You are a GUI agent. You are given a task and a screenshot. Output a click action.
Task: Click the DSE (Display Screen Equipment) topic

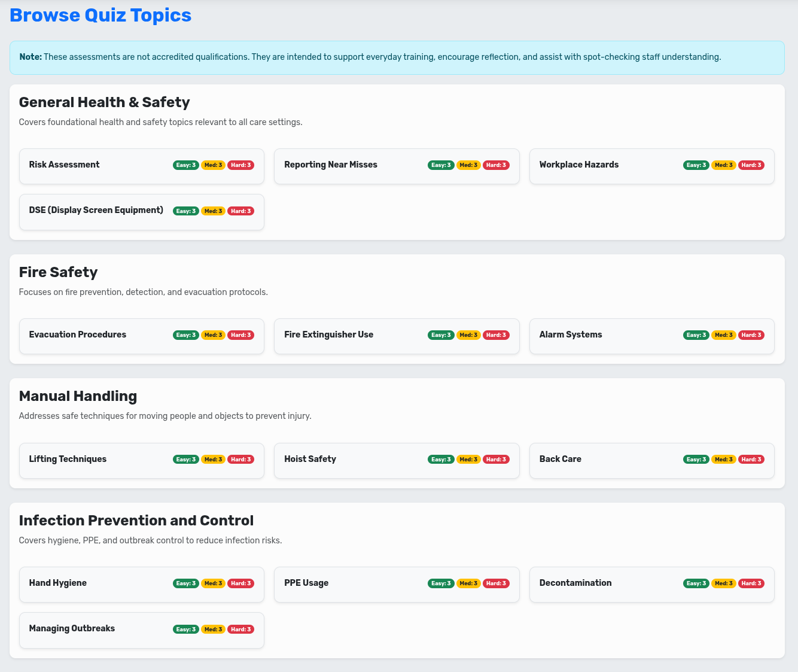pos(96,211)
